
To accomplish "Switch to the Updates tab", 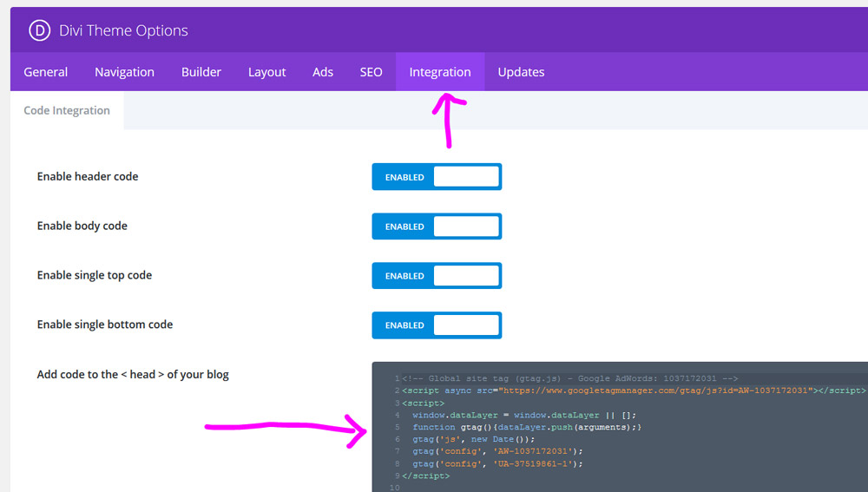I will click(521, 72).
